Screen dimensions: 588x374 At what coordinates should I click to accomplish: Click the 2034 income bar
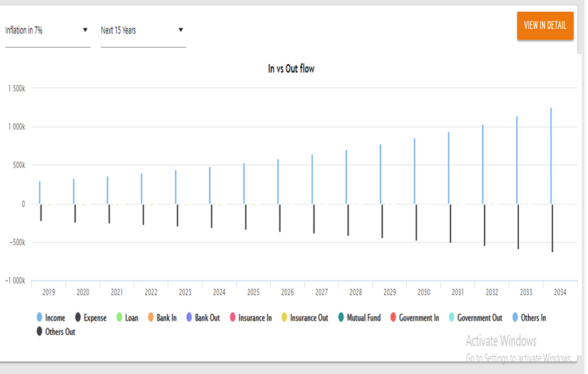tap(550, 155)
